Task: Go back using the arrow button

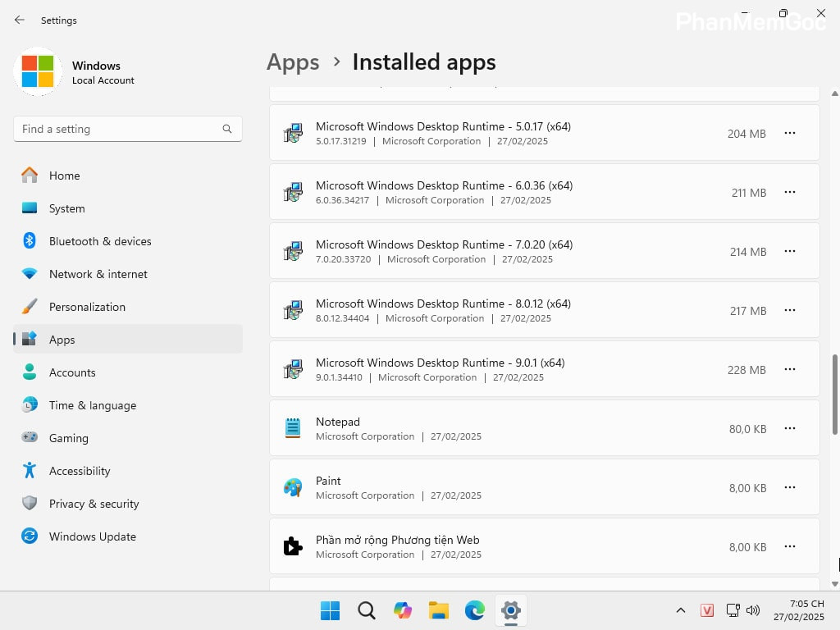Action: 19,20
